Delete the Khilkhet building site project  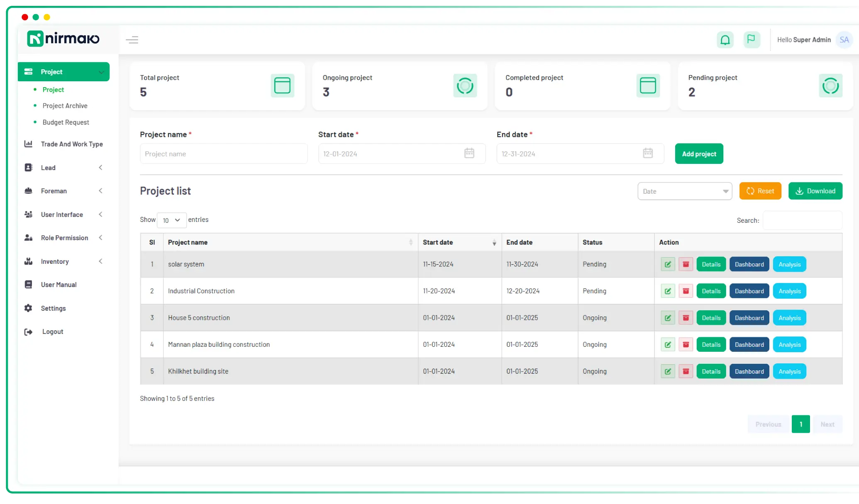click(686, 371)
